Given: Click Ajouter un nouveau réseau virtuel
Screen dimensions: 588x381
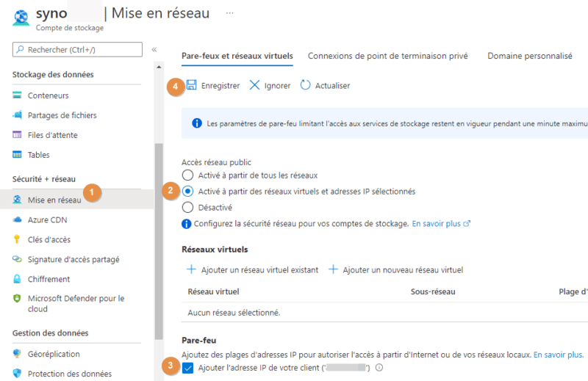Looking at the screenshot, I should [403, 270].
